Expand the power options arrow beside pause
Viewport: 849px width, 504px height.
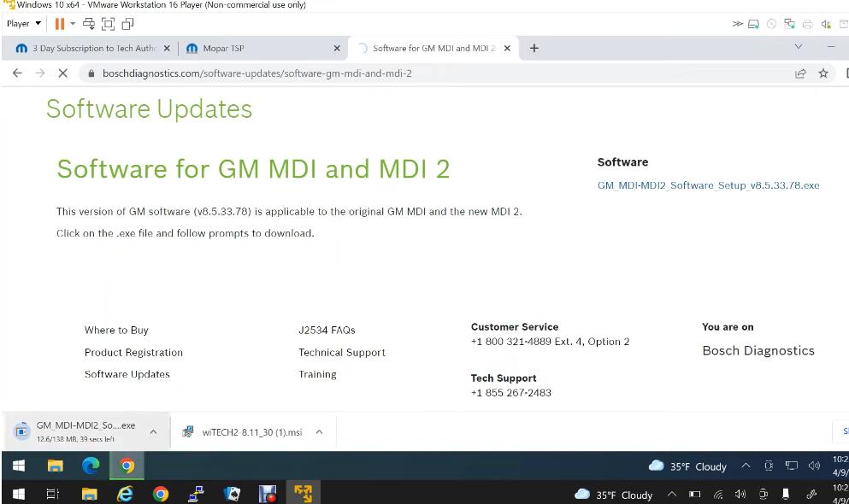point(73,24)
